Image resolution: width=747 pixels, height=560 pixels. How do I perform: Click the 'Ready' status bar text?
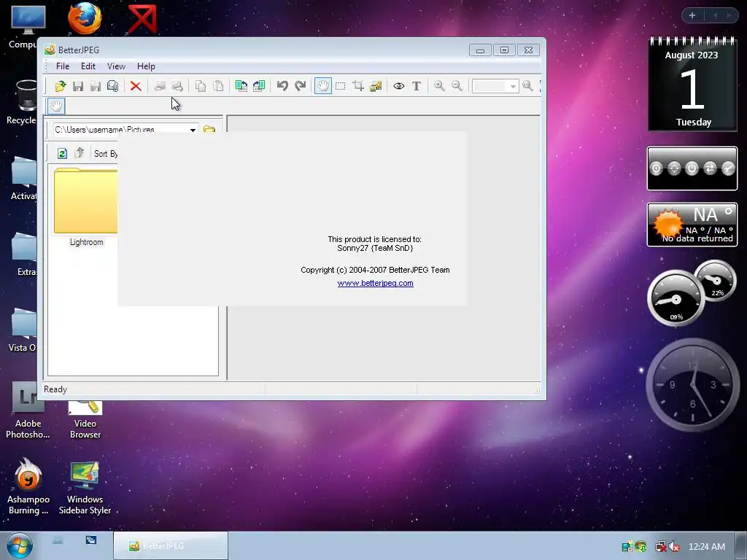point(55,389)
